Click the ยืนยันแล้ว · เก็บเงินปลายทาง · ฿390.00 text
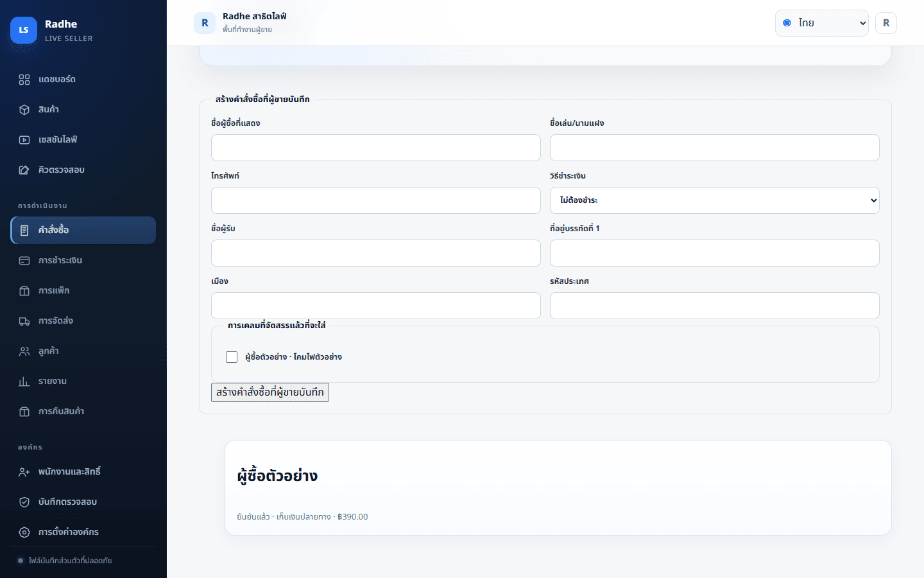924x578 pixels. tap(302, 517)
